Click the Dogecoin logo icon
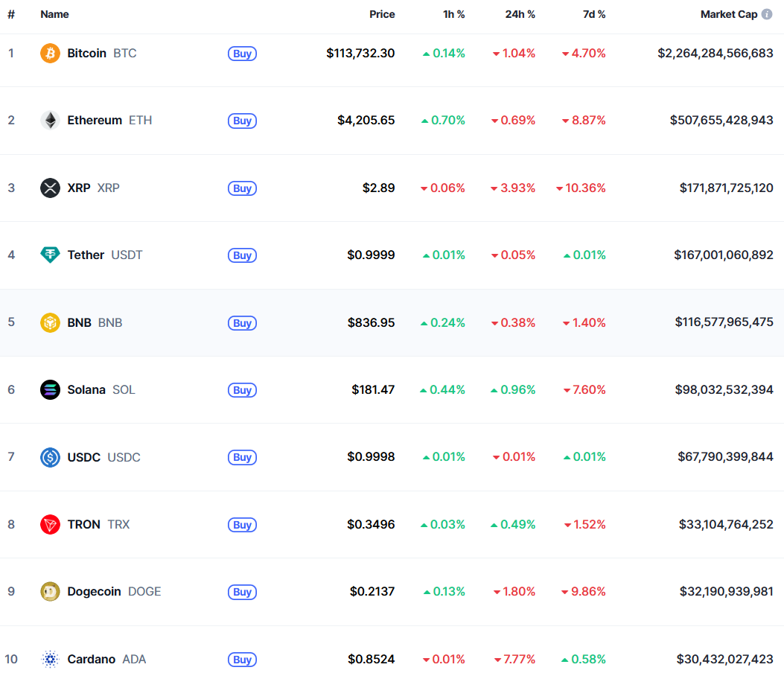The height and width of the screenshot is (676, 784). pyautogui.click(x=50, y=592)
